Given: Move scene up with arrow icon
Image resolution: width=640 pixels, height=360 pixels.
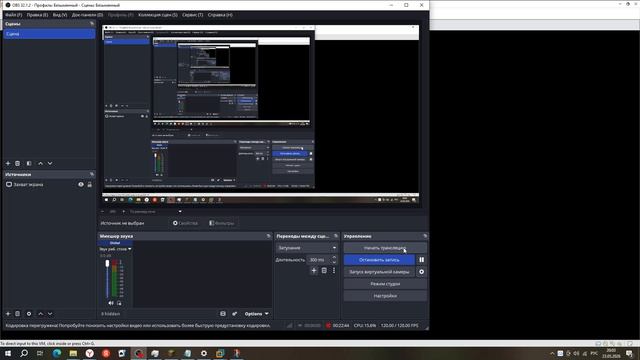Looking at the screenshot, I should (40, 163).
